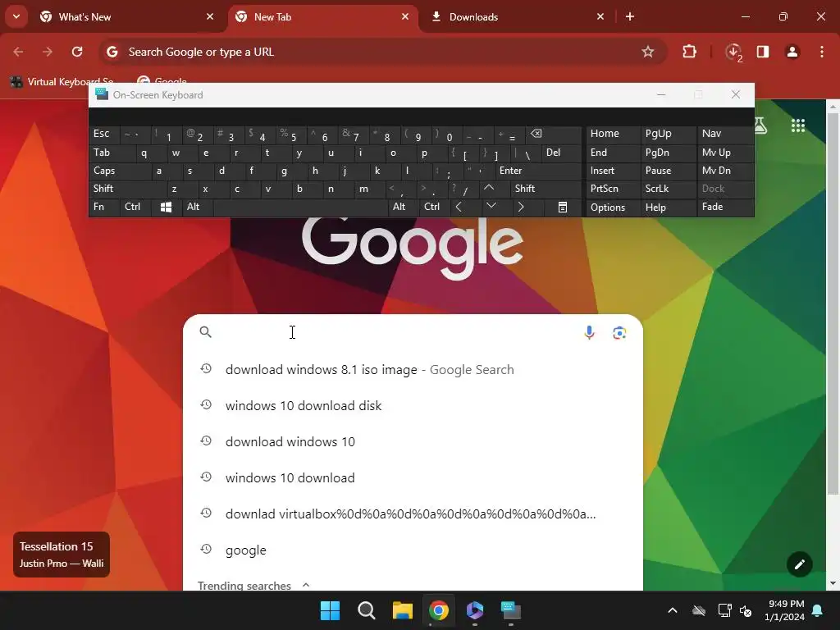Click the space bar on On-Screen Keyboard
This screenshot has height=630, width=840.
[300, 207]
